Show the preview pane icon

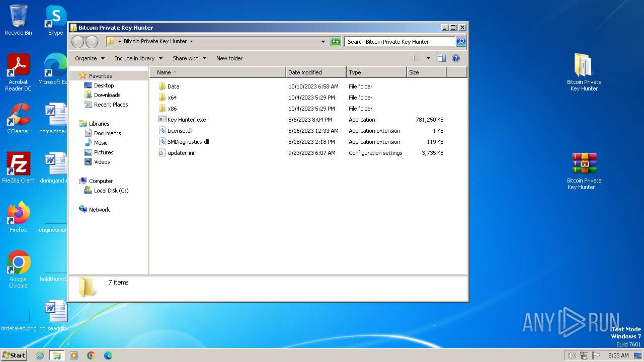[x=441, y=58]
